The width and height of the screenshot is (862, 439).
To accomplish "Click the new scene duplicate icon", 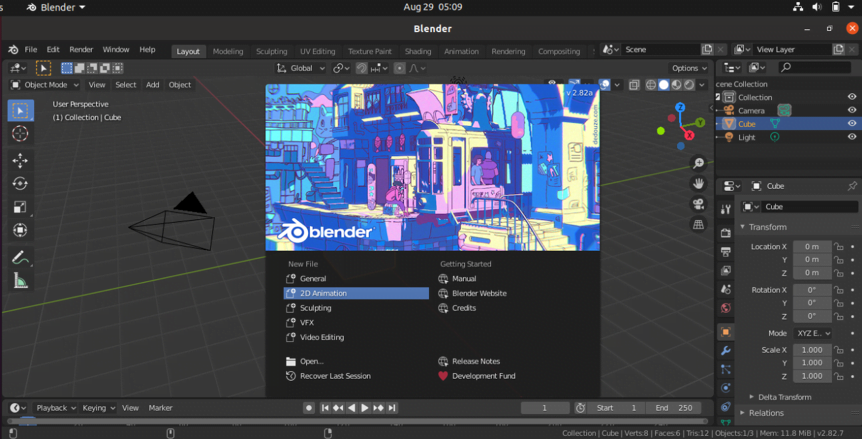I will 707,49.
